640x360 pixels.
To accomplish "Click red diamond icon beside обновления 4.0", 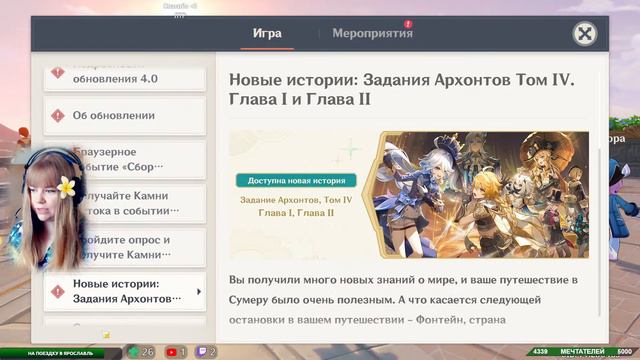I will (58, 73).
